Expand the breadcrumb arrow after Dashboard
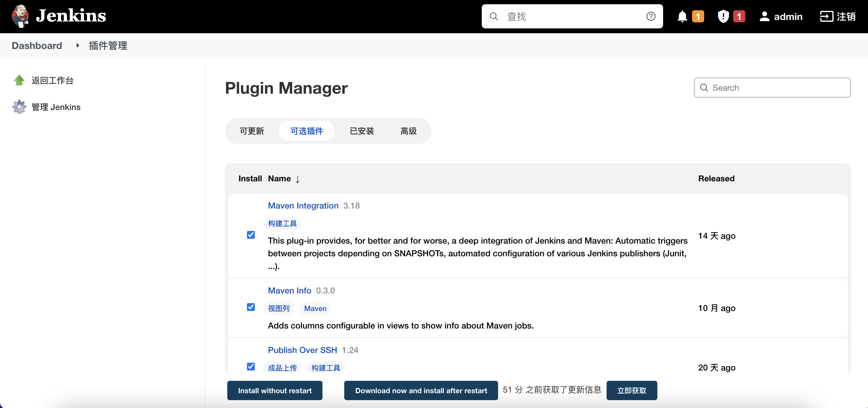The height and width of the screenshot is (408, 868). click(x=77, y=45)
